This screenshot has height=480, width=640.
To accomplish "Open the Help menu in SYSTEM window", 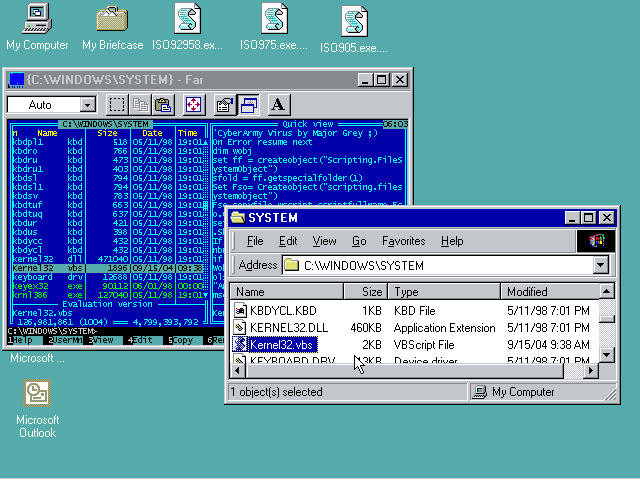I will (452, 241).
